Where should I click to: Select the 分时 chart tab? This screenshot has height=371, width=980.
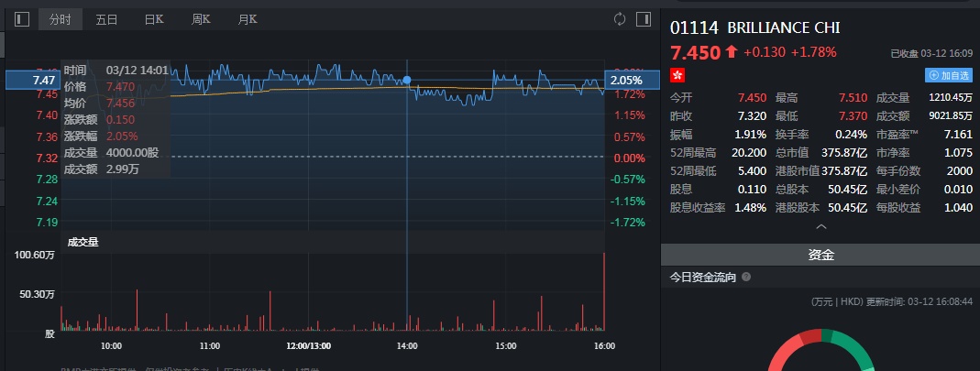[x=61, y=19]
